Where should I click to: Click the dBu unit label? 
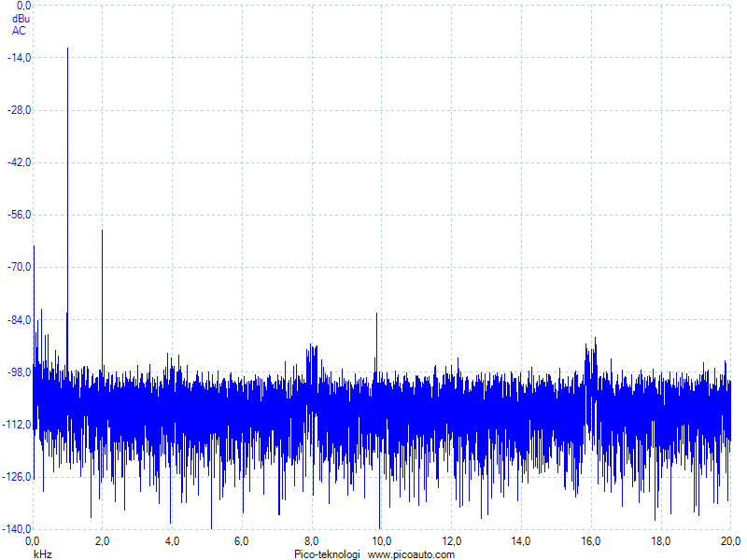click(x=21, y=19)
